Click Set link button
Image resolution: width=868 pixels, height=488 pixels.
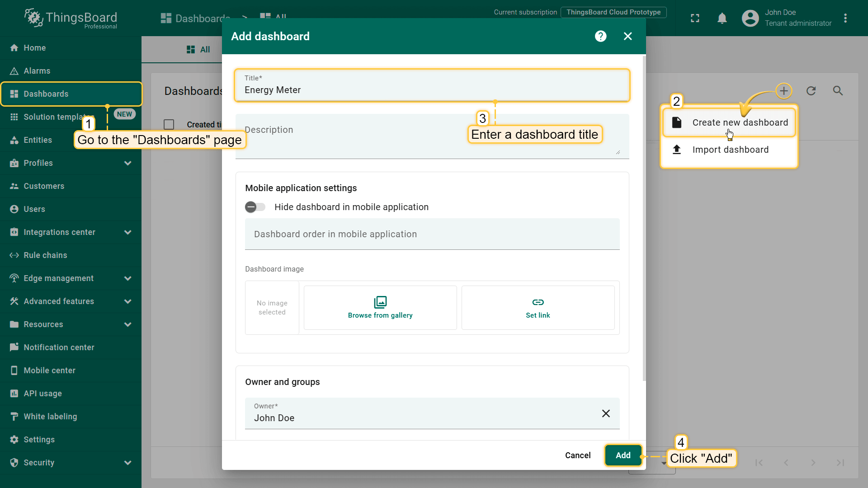538,308
